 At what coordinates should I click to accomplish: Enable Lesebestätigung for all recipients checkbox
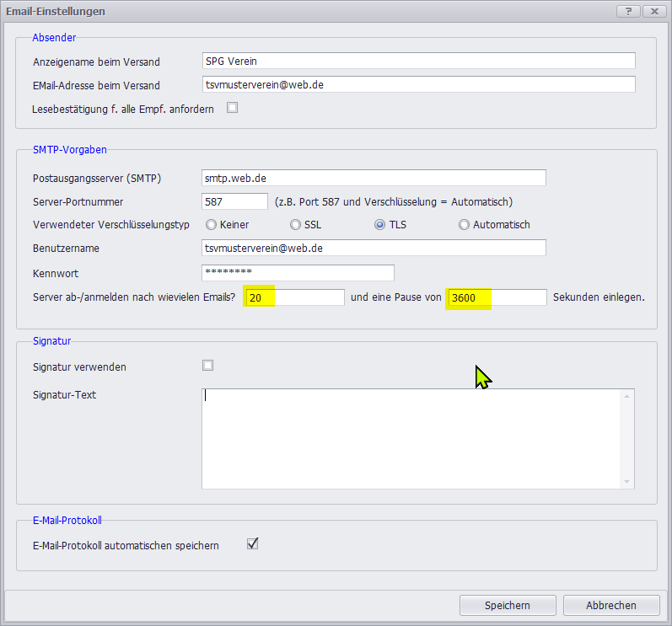coord(232,108)
